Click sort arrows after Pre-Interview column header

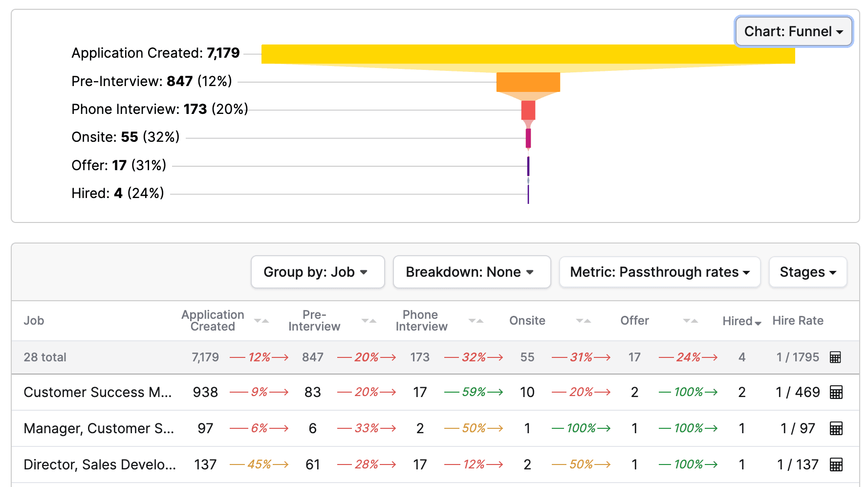(x=369, y=321)
